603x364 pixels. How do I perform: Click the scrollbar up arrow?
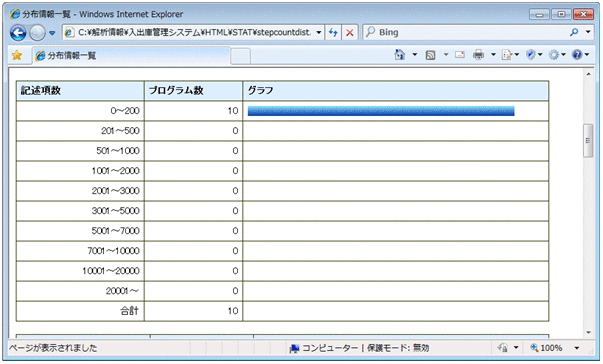coord(588,74)
